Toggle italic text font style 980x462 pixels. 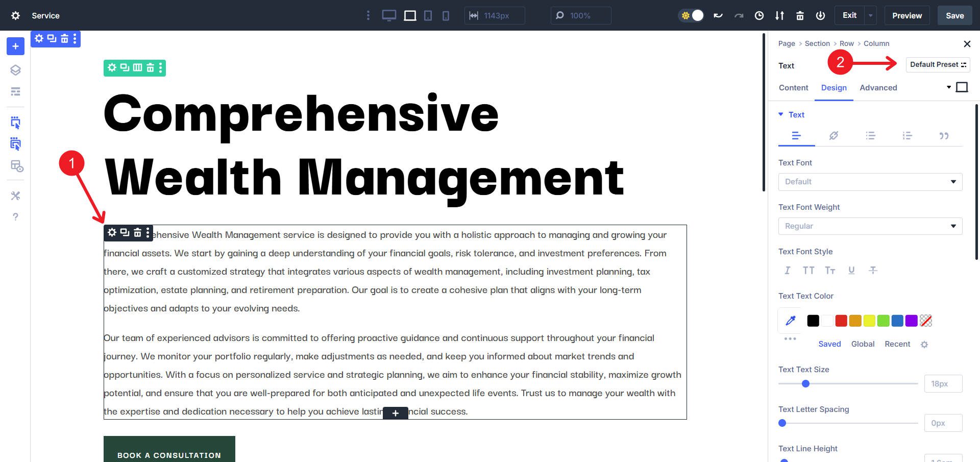[787, 271]
